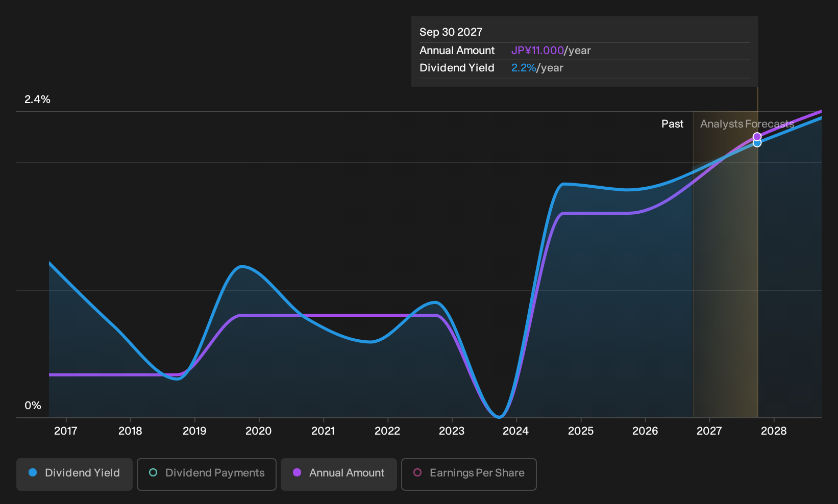This screenshot has width=838, height=504.
Task: Click the 2020 x-axis label
Action: coord(259,431)
